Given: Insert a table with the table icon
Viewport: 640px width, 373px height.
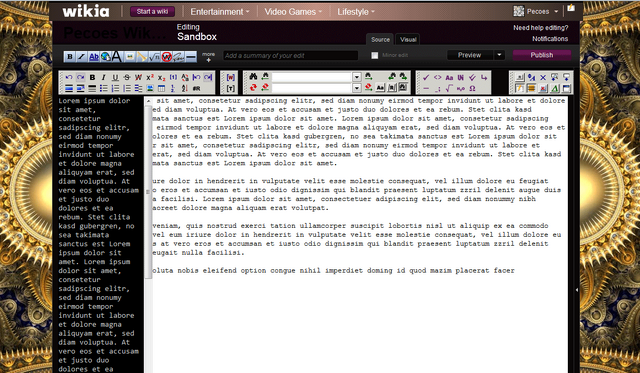Looking at the screenshot, I should point(161,88).
